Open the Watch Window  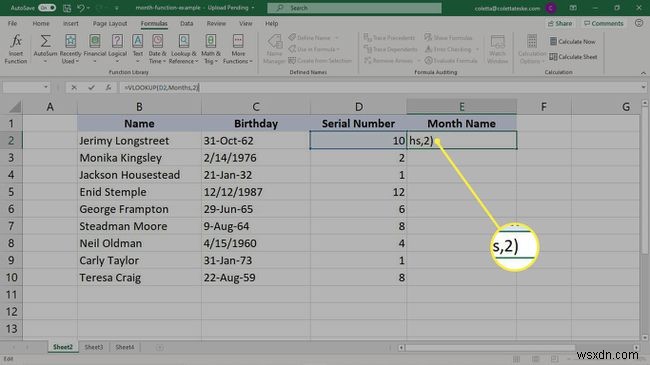click(497, 49)
